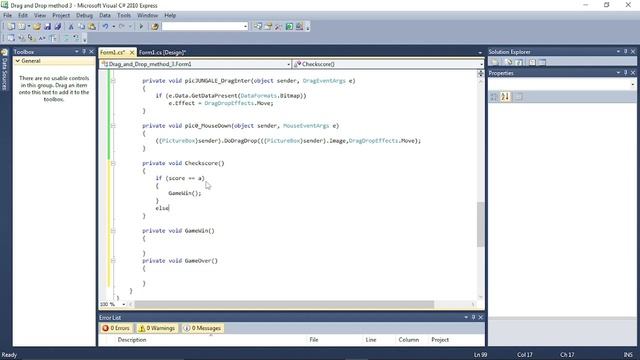Image resolution: width=640 pixels, height=360 pixels.
Task: Click the Find in Files icon
Action: tap(155, 27)
